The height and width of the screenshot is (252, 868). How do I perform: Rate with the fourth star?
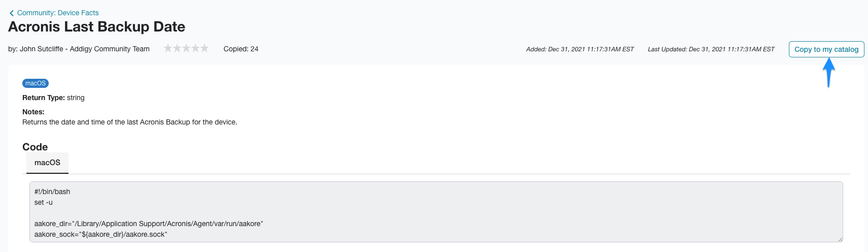[x=195, y=48]
